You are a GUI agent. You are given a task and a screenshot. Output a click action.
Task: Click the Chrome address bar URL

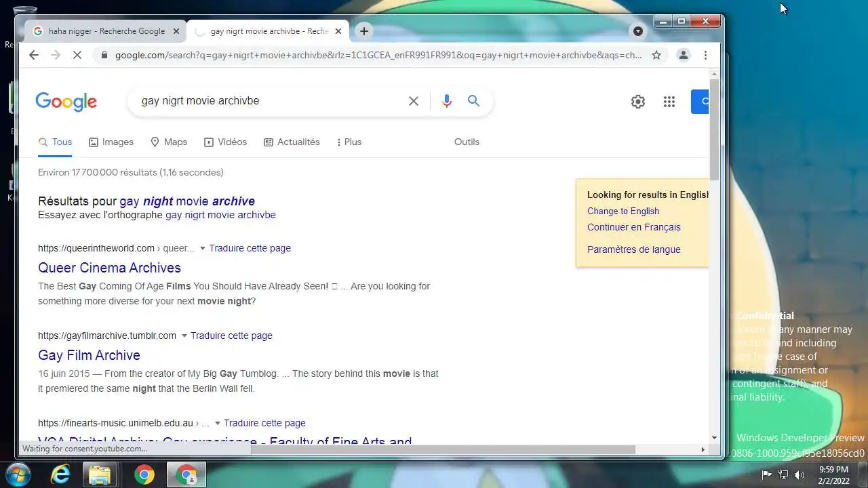(x=378, y=55)
